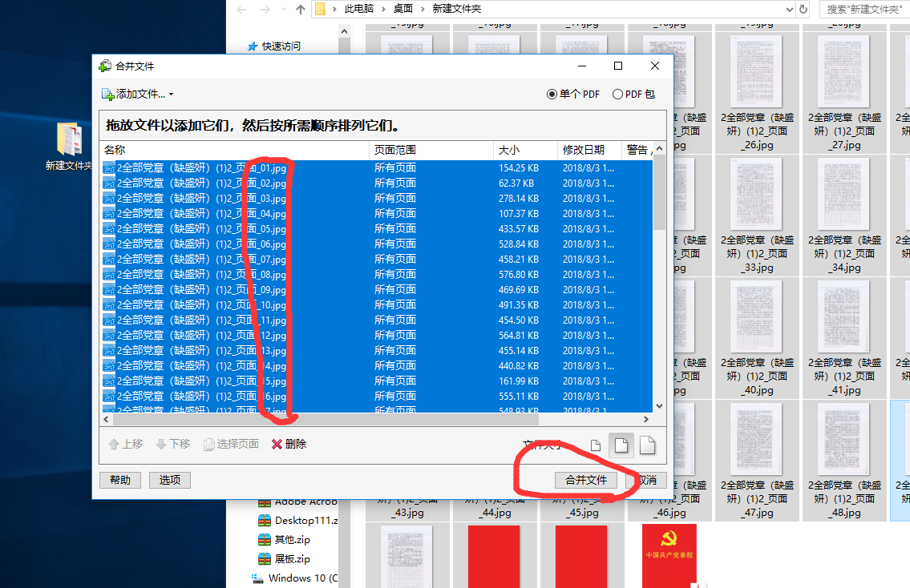Click the 帮助 button
910x588 pixels.
(x=120, y=480)
